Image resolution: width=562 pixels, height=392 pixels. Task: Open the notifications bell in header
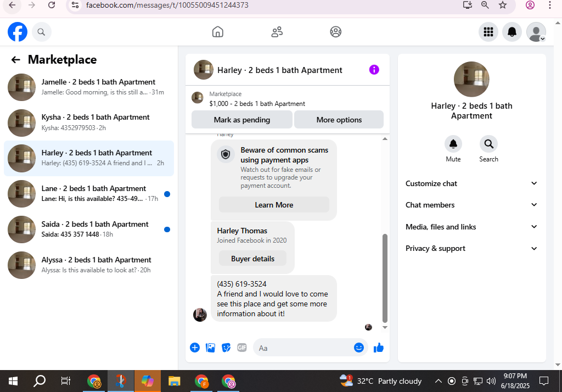click(512, 32)
